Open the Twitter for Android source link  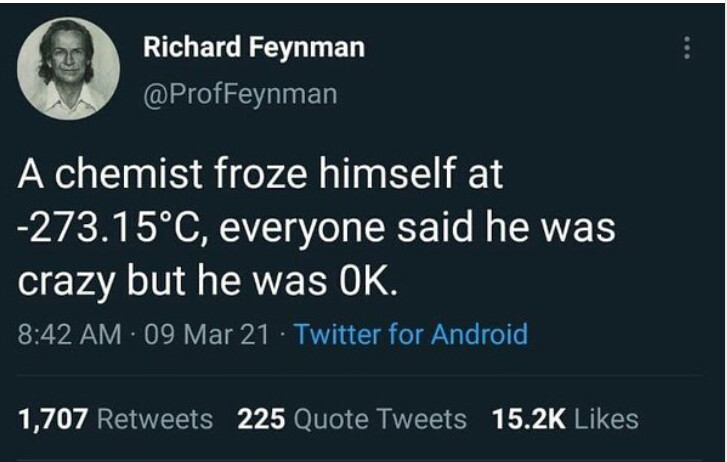click(410, 333)
